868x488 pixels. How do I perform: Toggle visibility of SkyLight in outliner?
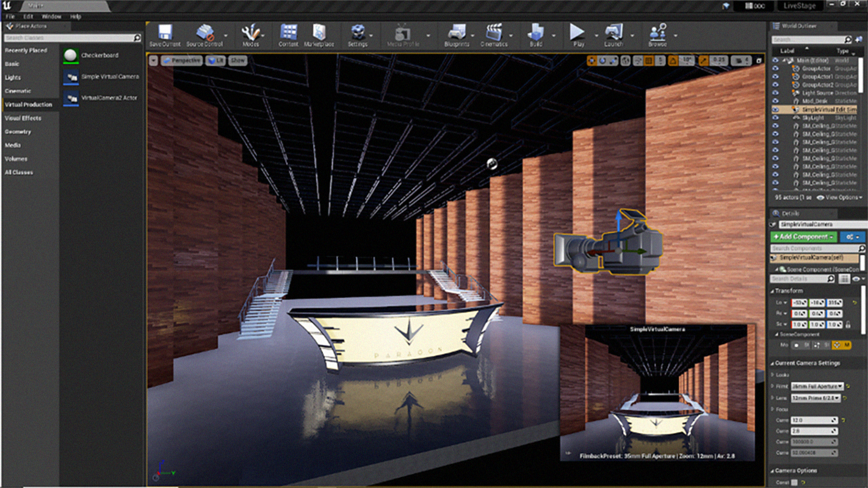pos(775,117)
